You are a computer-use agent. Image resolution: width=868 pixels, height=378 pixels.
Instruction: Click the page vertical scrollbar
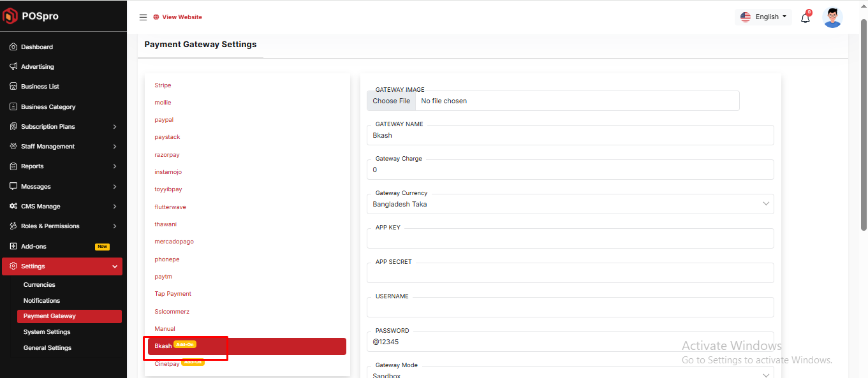pos(864,127)
